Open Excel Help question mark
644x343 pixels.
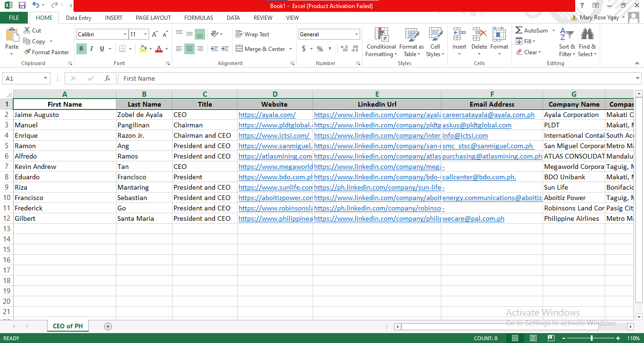click(x=582, y=6)
